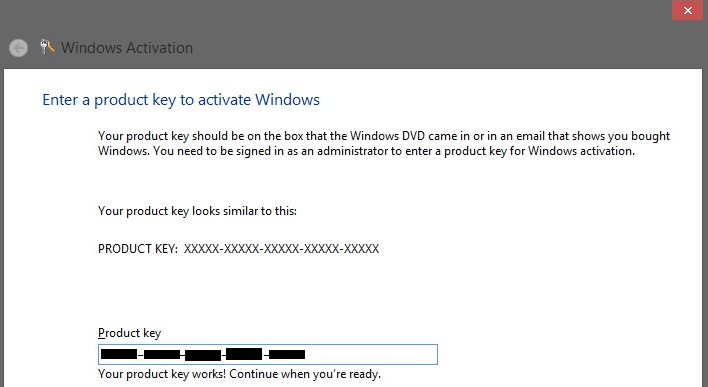Close the Windows Activation dialog
The height and width of the screenshot is (387, 708).
point(687,10)
